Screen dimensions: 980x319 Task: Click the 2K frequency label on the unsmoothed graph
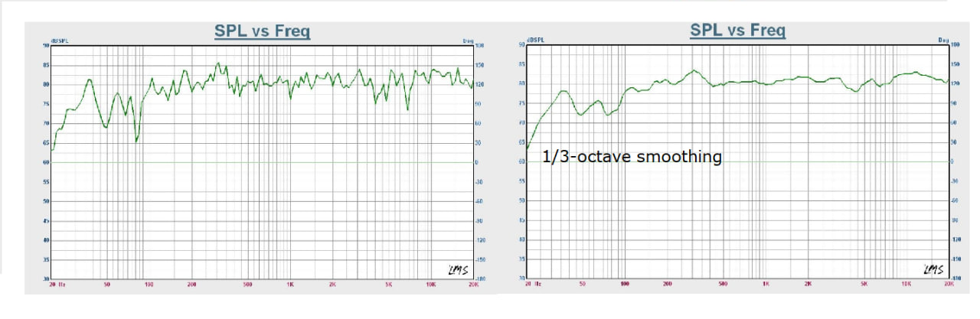coord(332,284)
